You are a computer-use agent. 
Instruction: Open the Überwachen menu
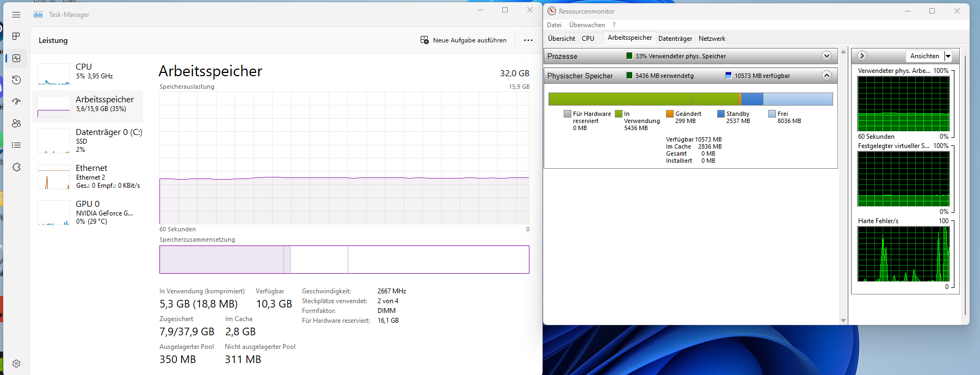click(x=587, y=25)
